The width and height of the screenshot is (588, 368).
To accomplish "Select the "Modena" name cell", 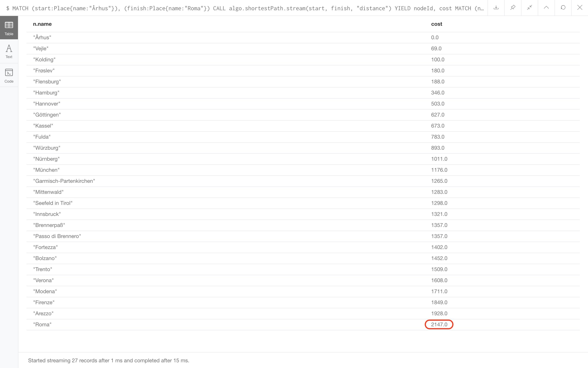I will tap(45, 291).
